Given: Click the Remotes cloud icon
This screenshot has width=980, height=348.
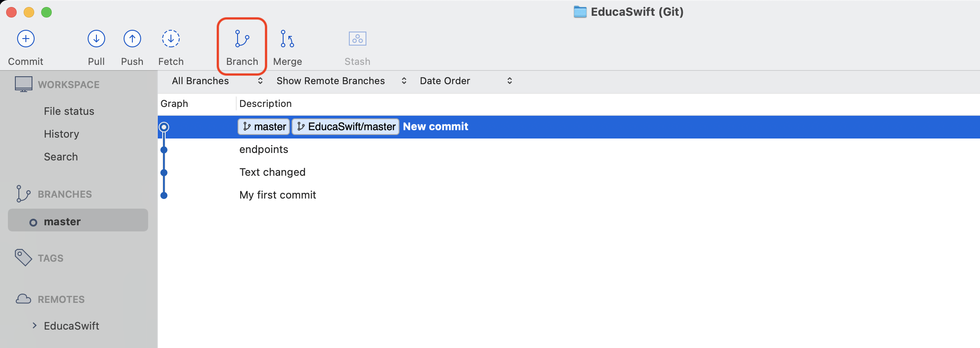Looking at the screenshot, I should [23, 299].
